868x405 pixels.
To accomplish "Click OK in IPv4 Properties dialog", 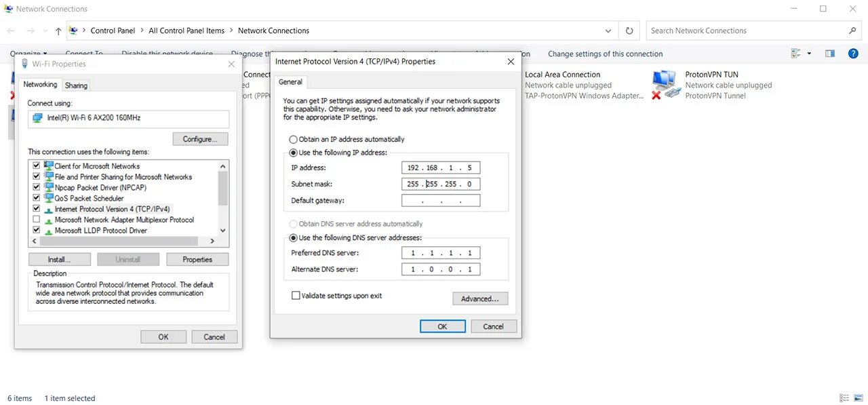I will pos(442,326).
